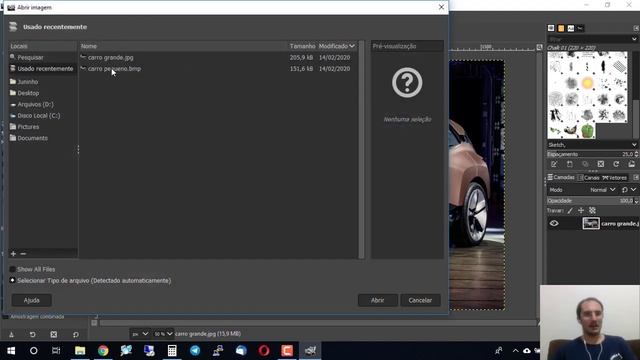
Task: Click the Delete brush icon
Action: pyautogui.click(x=600, y=164)
